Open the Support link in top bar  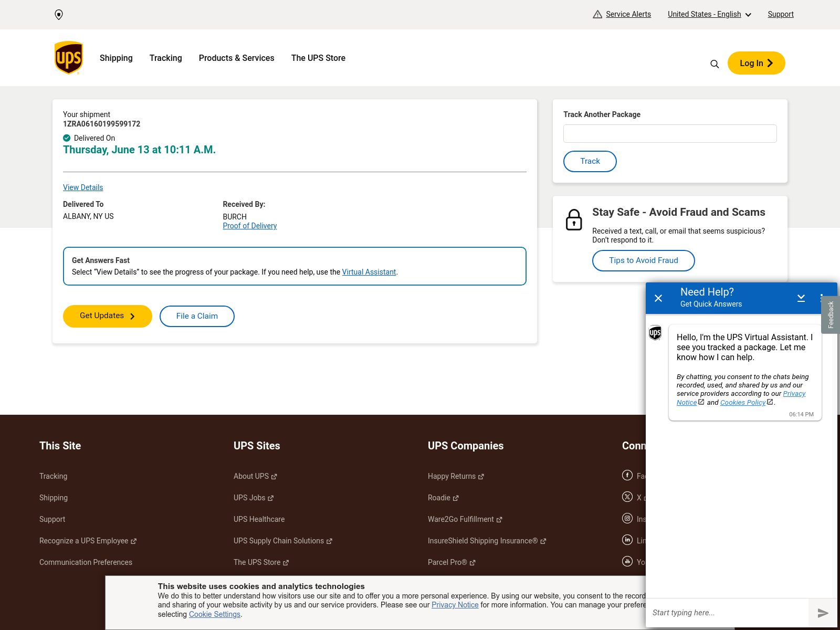point(781,14)
